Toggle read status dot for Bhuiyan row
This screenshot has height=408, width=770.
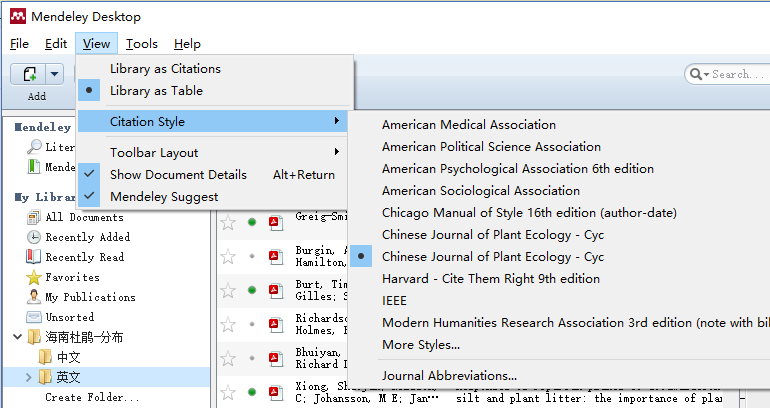[x=252, y=358]
